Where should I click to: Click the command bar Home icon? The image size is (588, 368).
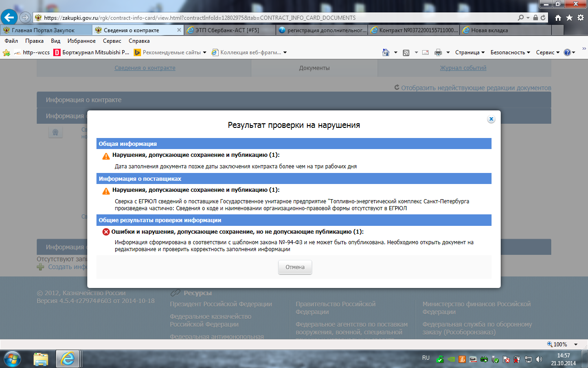386,52
